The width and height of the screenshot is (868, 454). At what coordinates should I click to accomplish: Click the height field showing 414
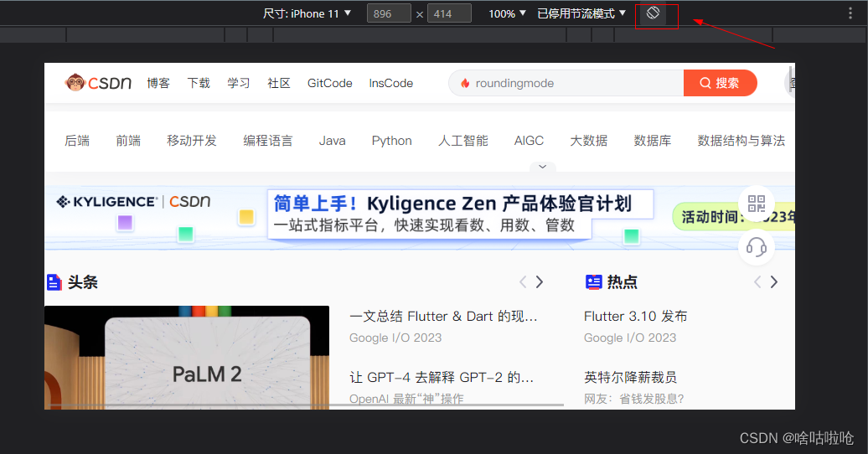[x=449, y=13]
